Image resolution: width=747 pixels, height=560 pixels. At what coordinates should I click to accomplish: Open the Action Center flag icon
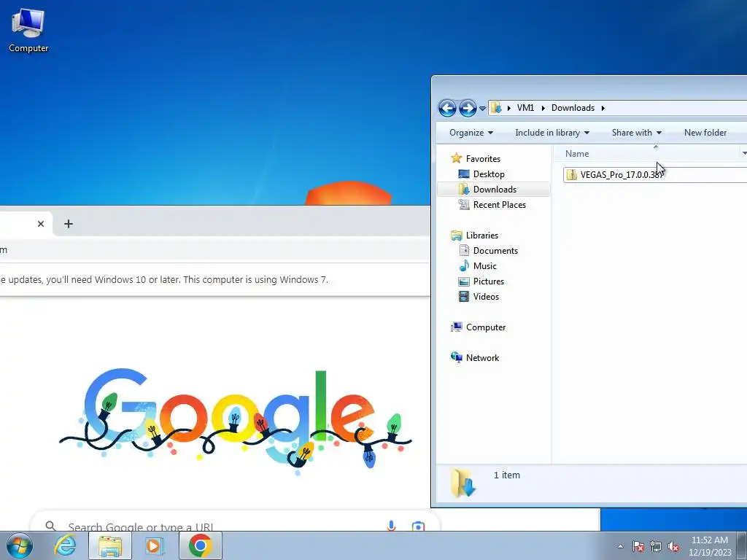pos(638,546)
